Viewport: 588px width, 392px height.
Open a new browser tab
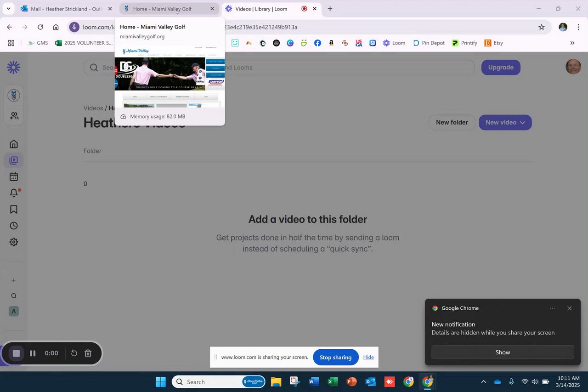pos(330,9)
